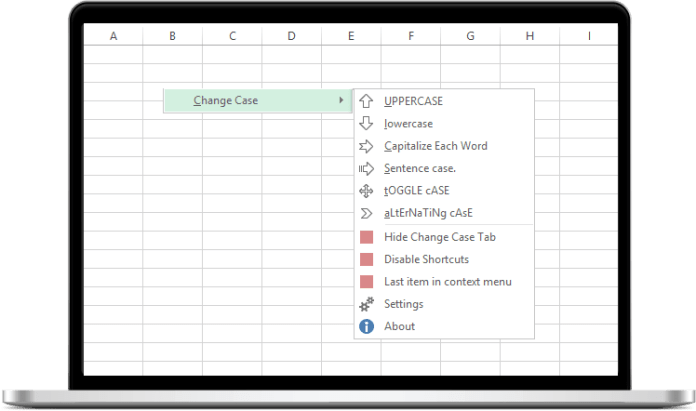The image size is (696, 411).
Task: Open the Change Case menu entry
Action: (x=226, y=101)
